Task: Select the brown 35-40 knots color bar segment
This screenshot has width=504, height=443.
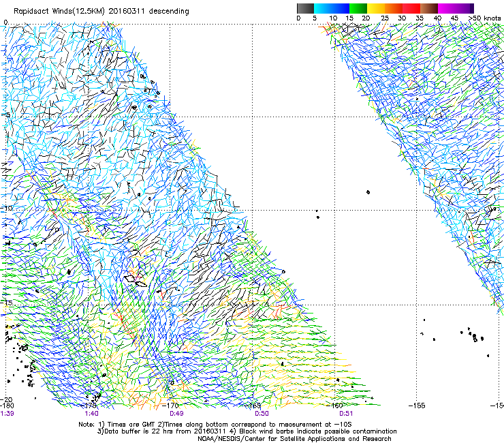Action: click(x=429, y=8)
